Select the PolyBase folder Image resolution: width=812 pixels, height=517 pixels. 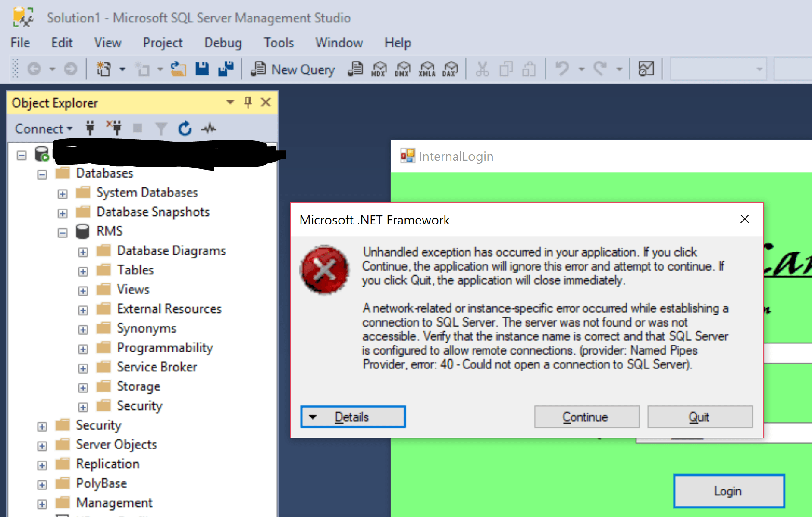click(101, 483)
